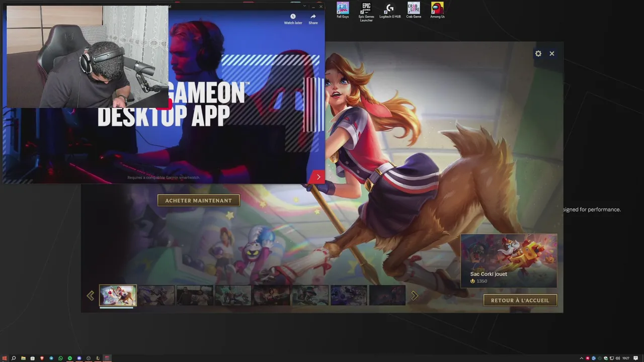Open the red active-window taskbar icon
644x362 pixels.
coord(107,358)
